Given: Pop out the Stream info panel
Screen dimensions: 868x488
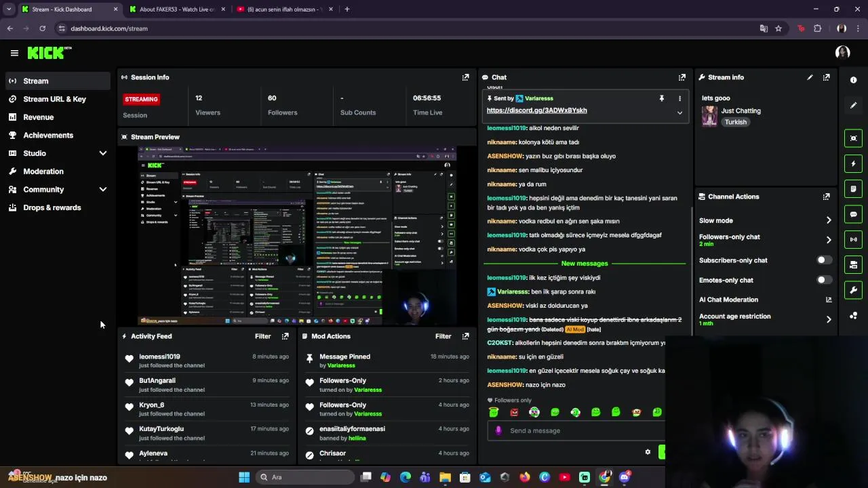Looking at the screenshot, I should [x=826, y=77].
